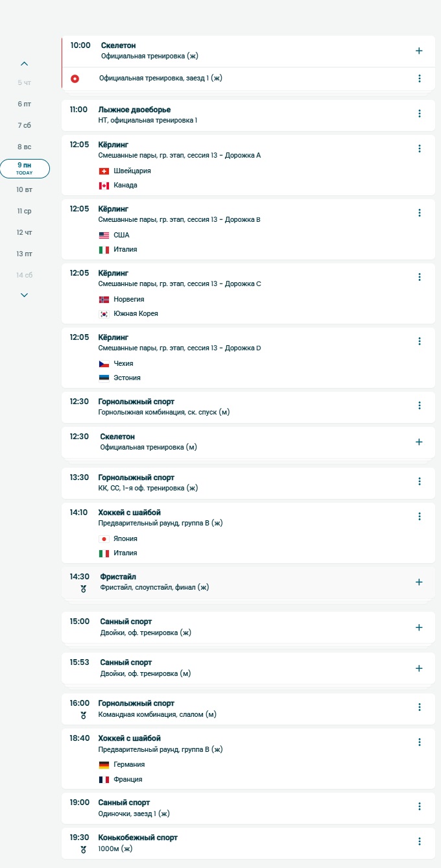
Task: Open options for Конькобежный спорт 1000м event
Action: point(419,841)
